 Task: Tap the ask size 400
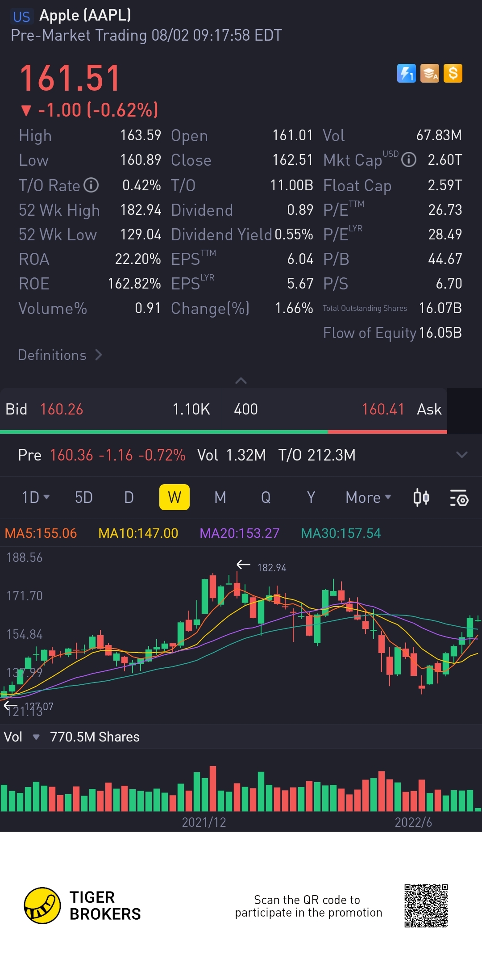pos(246,409)
